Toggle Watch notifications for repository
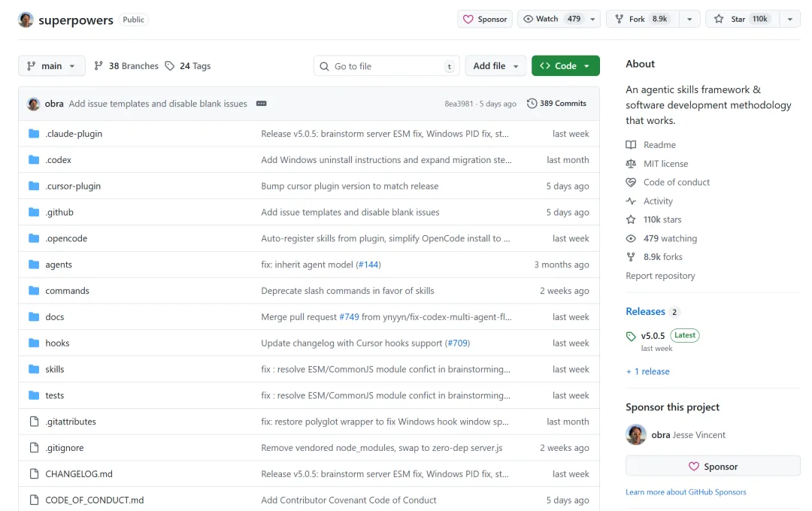812x511 pixels. [x=551, y=19]
